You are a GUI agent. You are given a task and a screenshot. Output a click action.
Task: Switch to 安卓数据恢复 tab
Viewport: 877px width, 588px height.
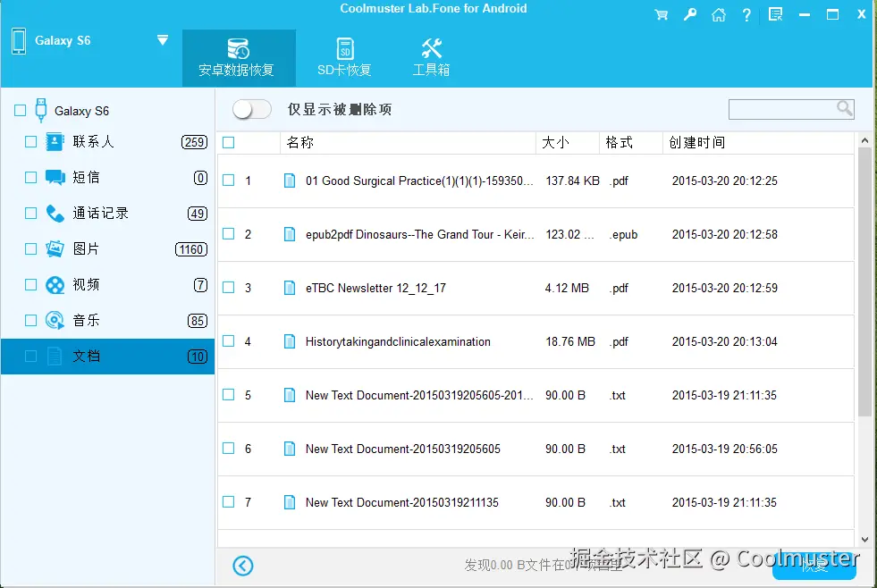pyautogui.click(x=239, y=58)
